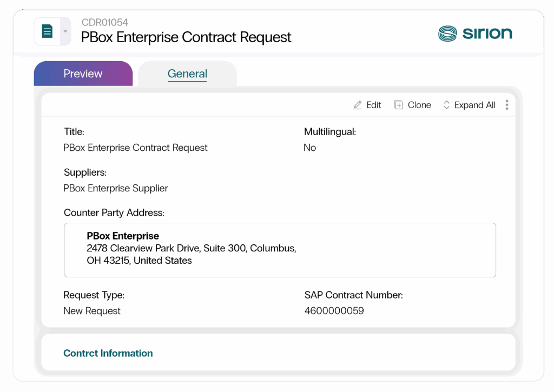Image resolution: width=554 pixels, height=392 pixels.
Task: Open the dropdown arrow beside document icon
Action: 65,31
